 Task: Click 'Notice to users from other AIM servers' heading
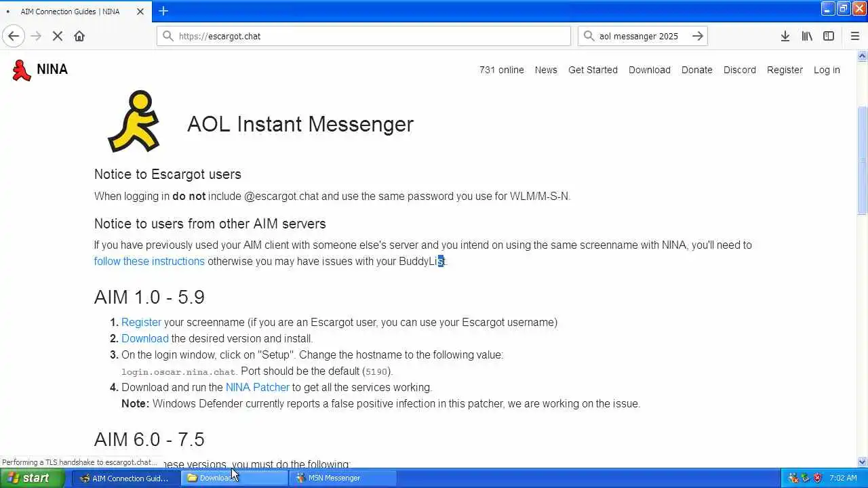210,224
